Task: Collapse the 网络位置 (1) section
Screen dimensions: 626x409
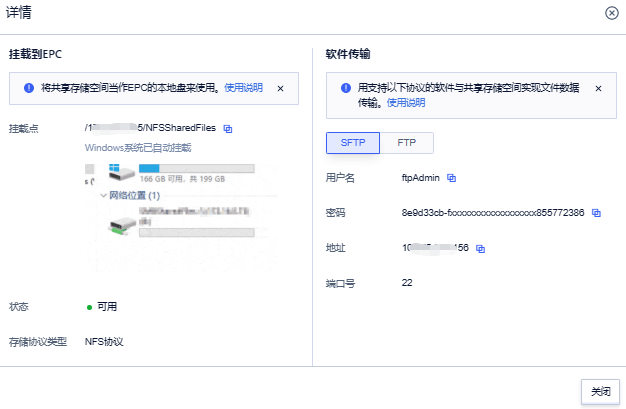Action: (104, 196)
